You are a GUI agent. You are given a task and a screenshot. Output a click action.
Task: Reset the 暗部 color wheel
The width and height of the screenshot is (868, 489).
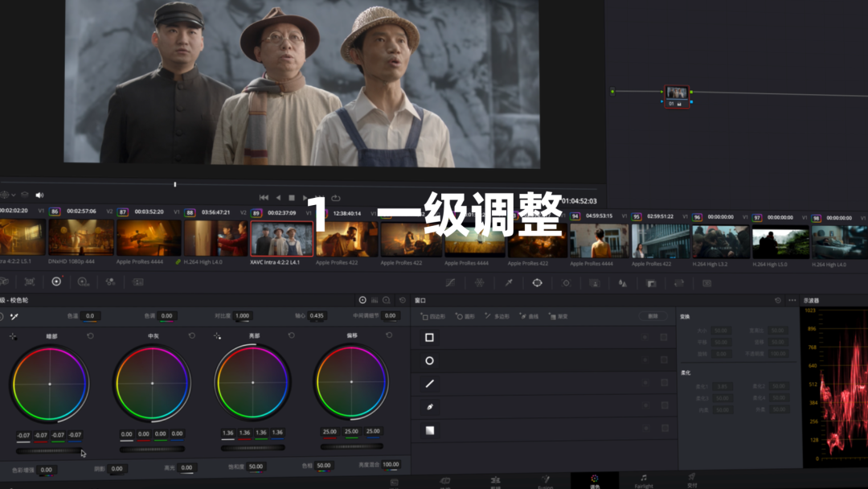(90, 335)
